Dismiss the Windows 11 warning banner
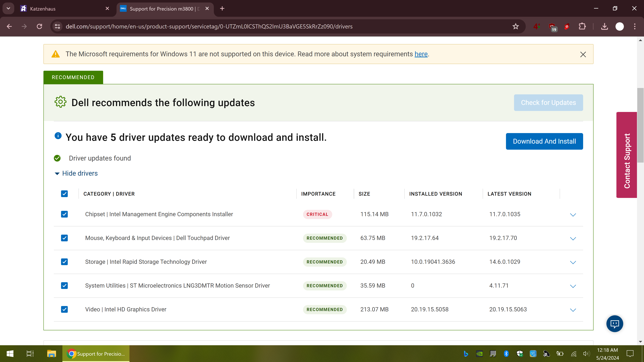 (x=583, y=54)
